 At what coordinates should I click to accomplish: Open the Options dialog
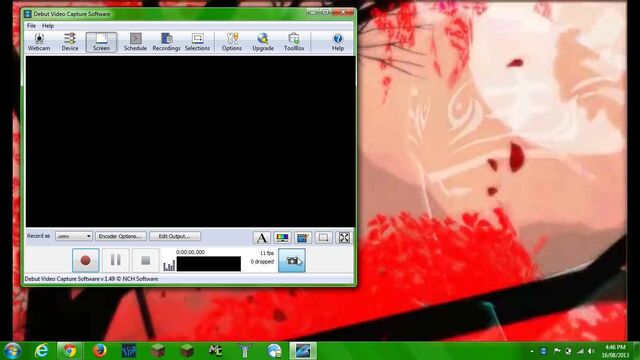tap(232, 42)
